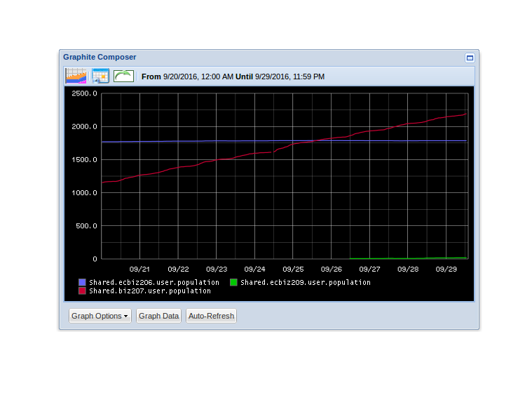Click the 1000.0 y-axis label
This screenshot has height=393, width=532.
[84, 193]
